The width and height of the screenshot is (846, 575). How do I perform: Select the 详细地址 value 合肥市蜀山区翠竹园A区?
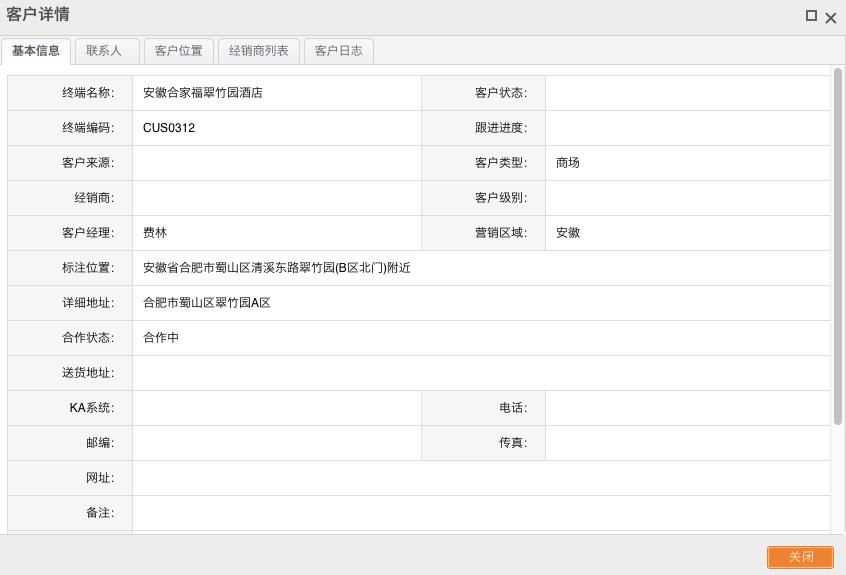(207, 303)
